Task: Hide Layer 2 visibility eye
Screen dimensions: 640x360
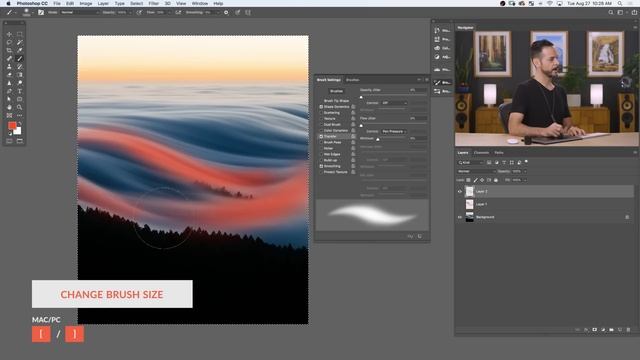Action: pos(460,191)
